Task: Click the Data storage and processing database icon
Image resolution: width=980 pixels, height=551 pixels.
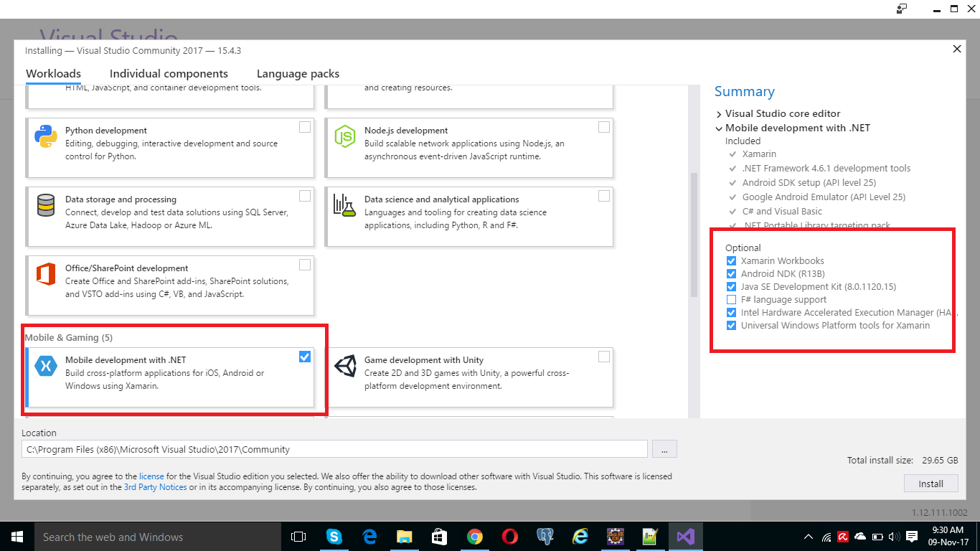Action: tap(46, 204)
